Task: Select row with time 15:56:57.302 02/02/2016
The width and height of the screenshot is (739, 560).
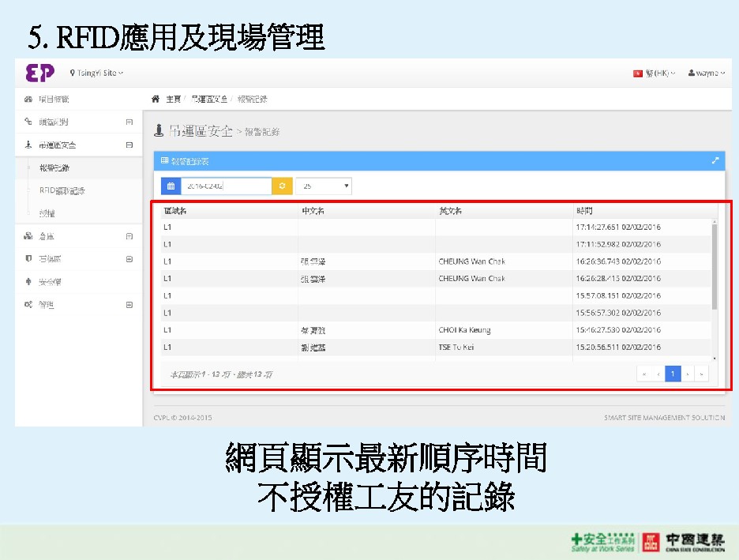Action: click(436, 313)
